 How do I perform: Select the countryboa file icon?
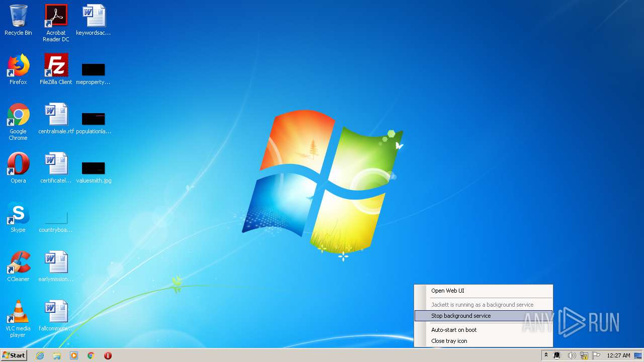click(56, 221)
